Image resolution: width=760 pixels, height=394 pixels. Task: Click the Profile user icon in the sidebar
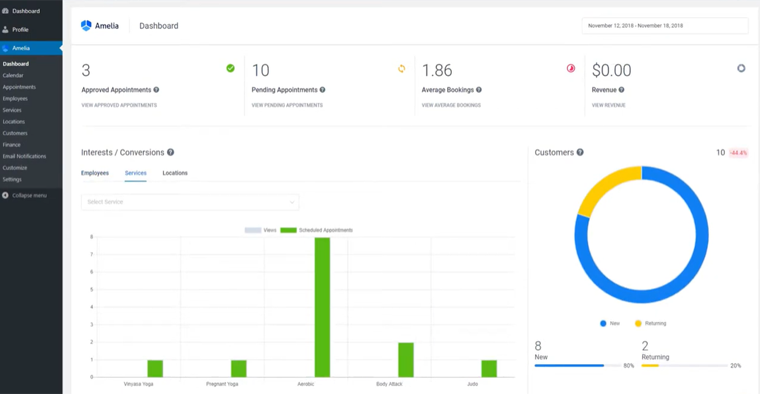[5, 30]
